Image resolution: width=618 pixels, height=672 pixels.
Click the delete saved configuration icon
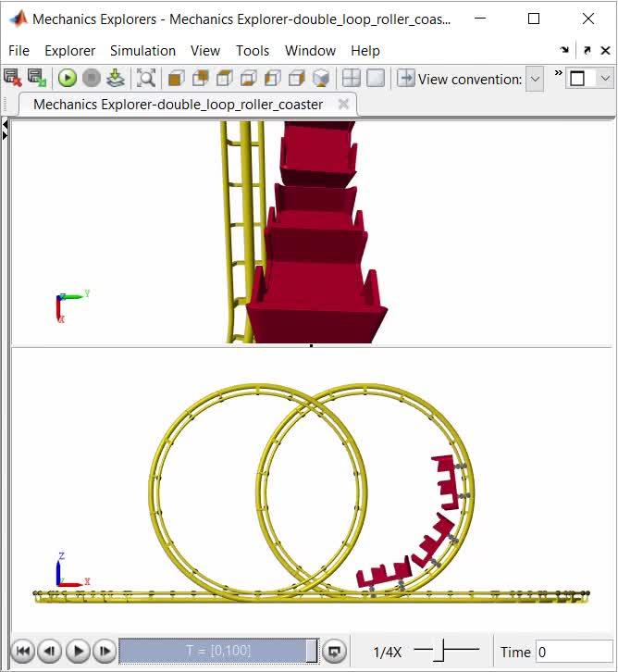[x=12, y=78]
